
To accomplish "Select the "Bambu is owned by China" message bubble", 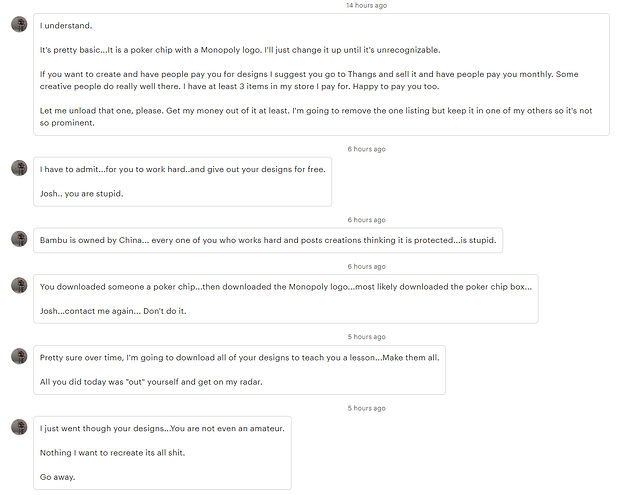I will (268, 240).
